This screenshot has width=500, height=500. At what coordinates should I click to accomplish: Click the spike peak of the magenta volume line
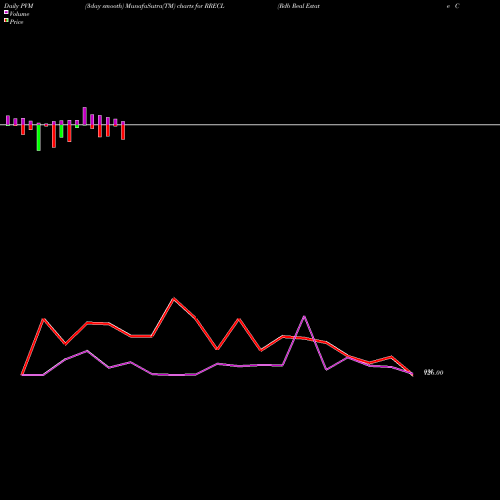tap(304, 316)
